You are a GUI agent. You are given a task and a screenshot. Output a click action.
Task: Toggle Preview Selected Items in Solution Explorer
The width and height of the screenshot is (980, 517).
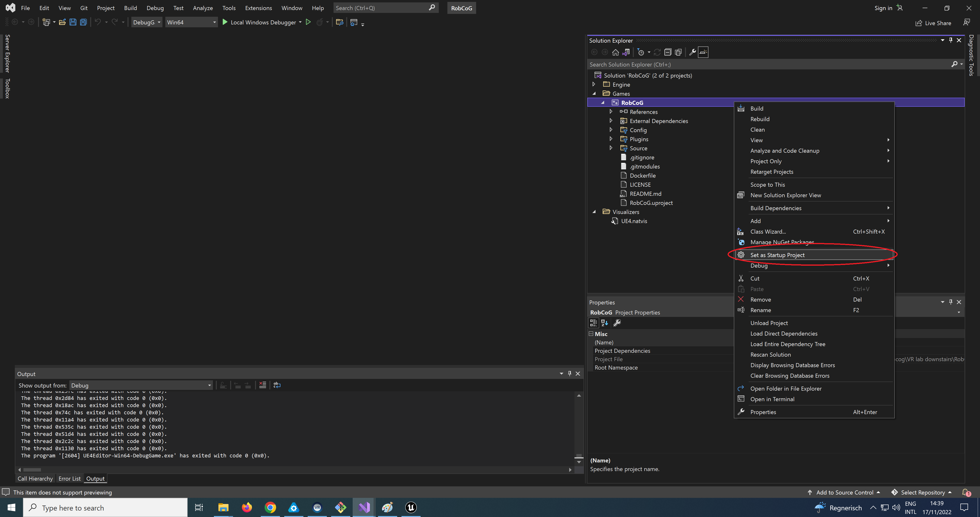703,52
